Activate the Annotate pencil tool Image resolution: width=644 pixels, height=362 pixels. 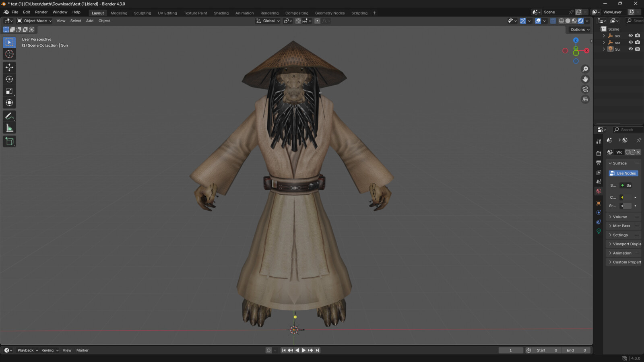[x=9, y=116]
